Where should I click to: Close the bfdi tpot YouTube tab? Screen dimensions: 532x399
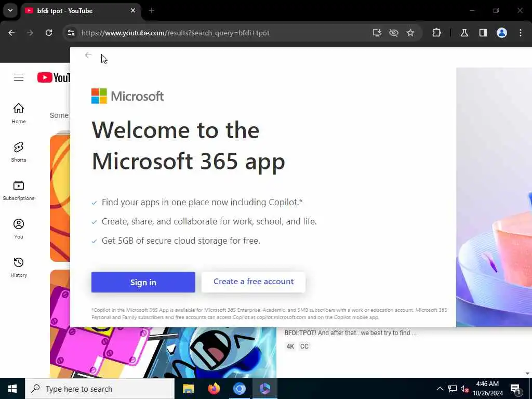(133, 10)
